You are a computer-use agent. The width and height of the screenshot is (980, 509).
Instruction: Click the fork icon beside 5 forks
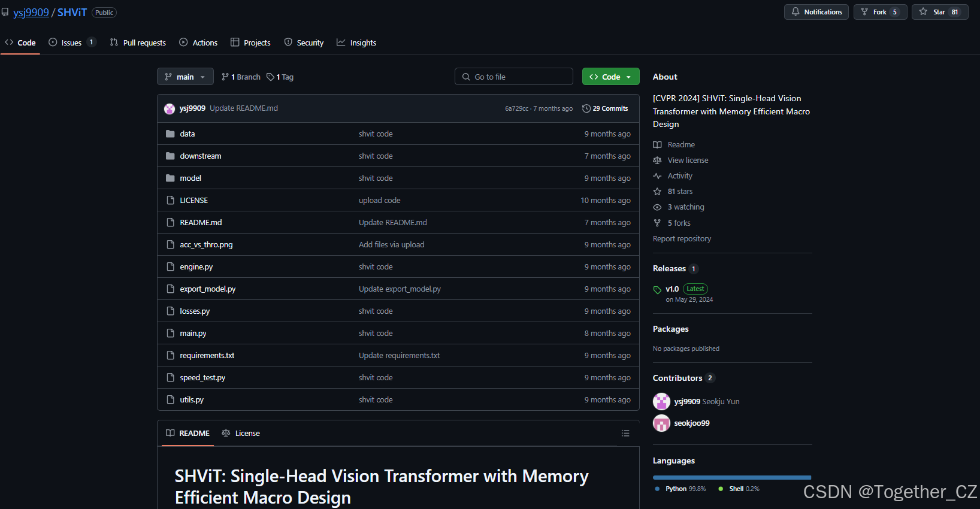(x=657, y=223)
